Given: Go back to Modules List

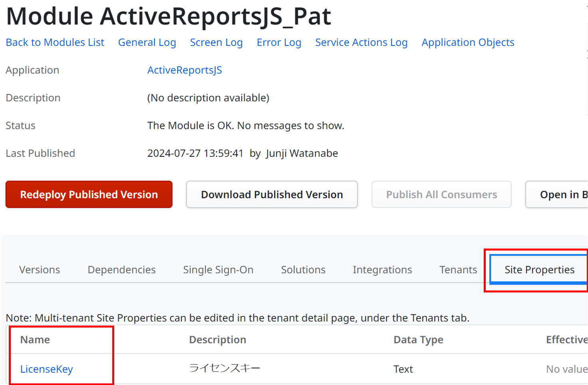Looking at the screenshot, I should pos(55,42).
